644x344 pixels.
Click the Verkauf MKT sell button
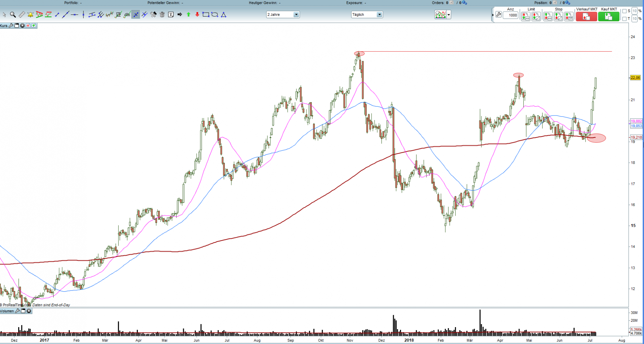(x=586, y=16)
